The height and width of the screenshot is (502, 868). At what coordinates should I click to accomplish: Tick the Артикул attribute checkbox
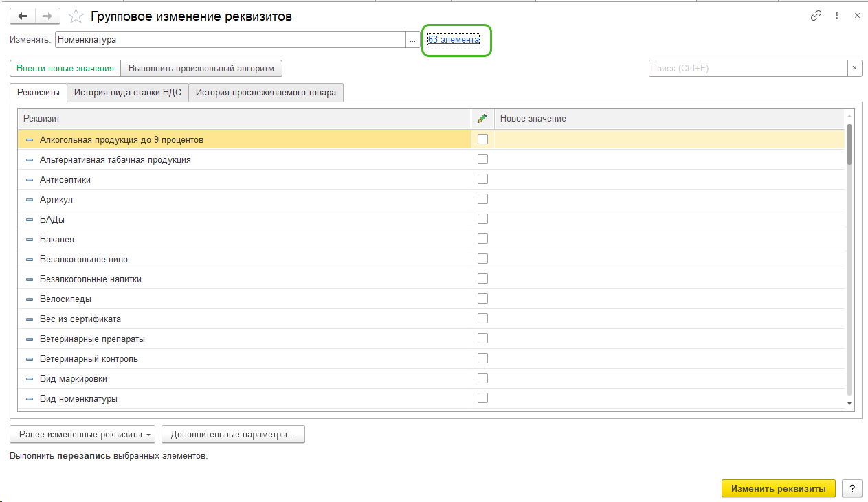pyautogui.click(x=482, y=199)
